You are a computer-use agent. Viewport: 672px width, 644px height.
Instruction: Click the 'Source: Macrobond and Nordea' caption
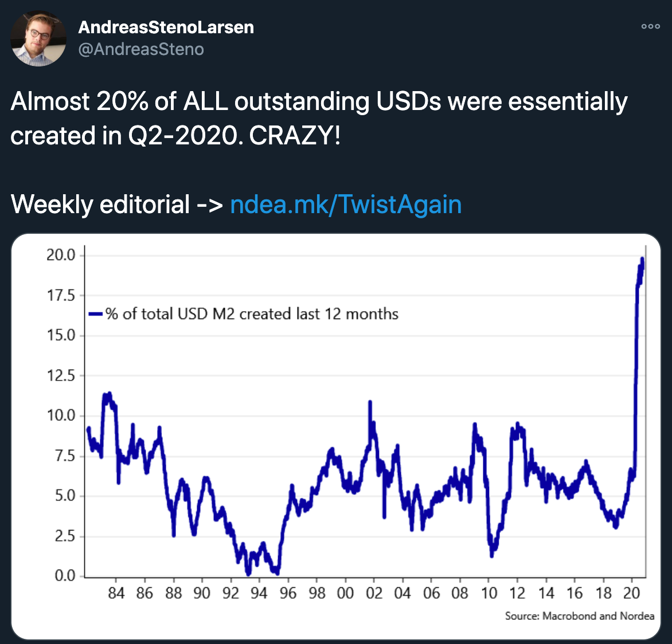579,616
